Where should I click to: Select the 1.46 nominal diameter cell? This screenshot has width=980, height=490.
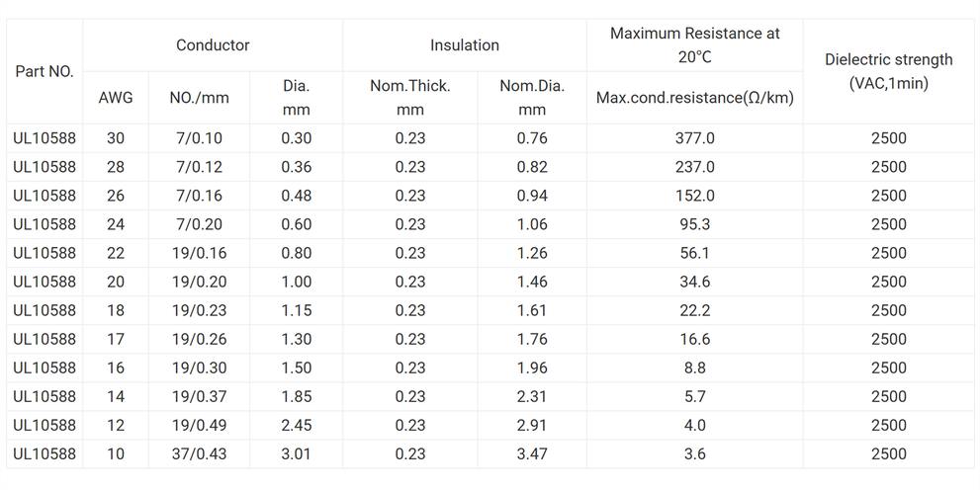tap(531, 282)
